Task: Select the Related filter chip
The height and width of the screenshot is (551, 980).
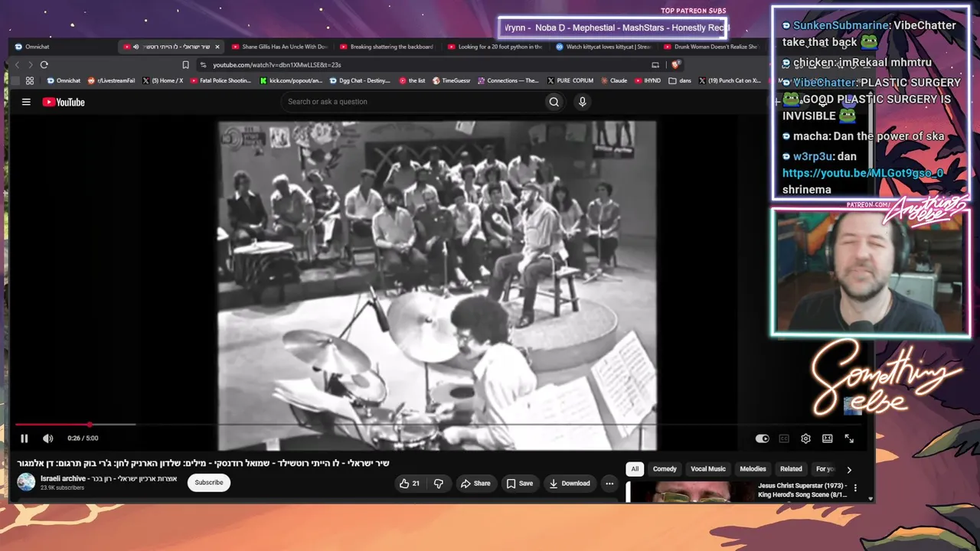Action: pyautogui.click(x=791, y=469)
